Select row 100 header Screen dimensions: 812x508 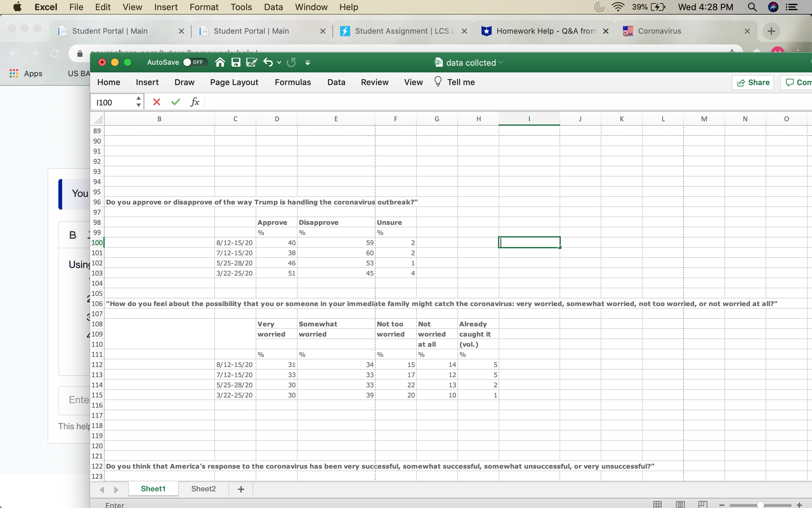[97, 243]
